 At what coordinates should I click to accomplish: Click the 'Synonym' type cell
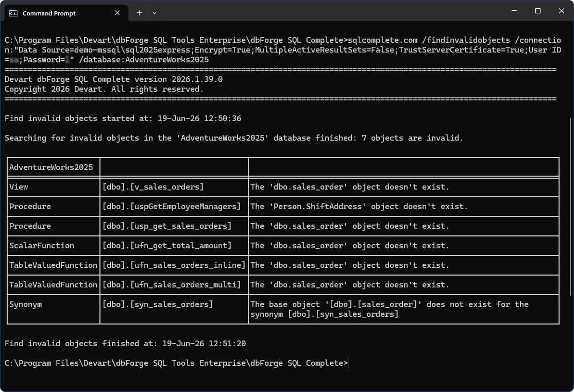click(x=53, y=309)
